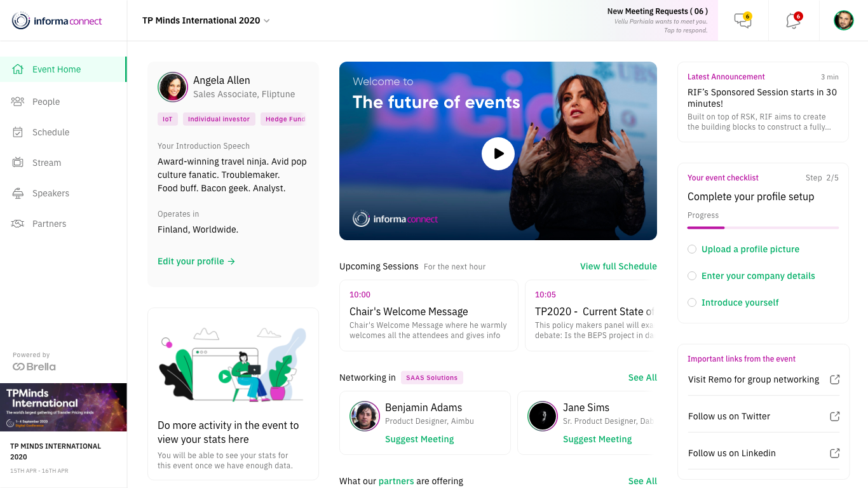Open external link icon for Remo networking
Image resolution: width=868 pixels, height=488 pixels.
pos(835,379)
